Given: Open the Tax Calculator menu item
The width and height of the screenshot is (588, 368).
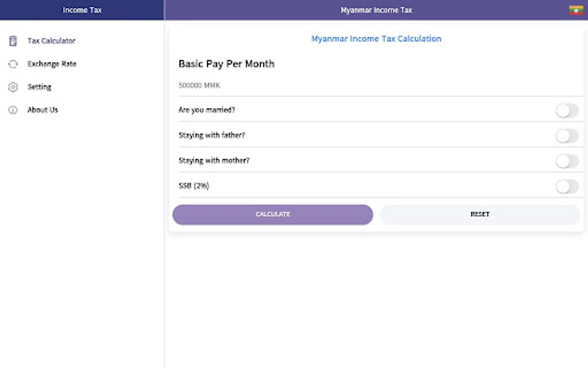Looking at the screenshot, I should pyautogui.click(x=51, y=41).
